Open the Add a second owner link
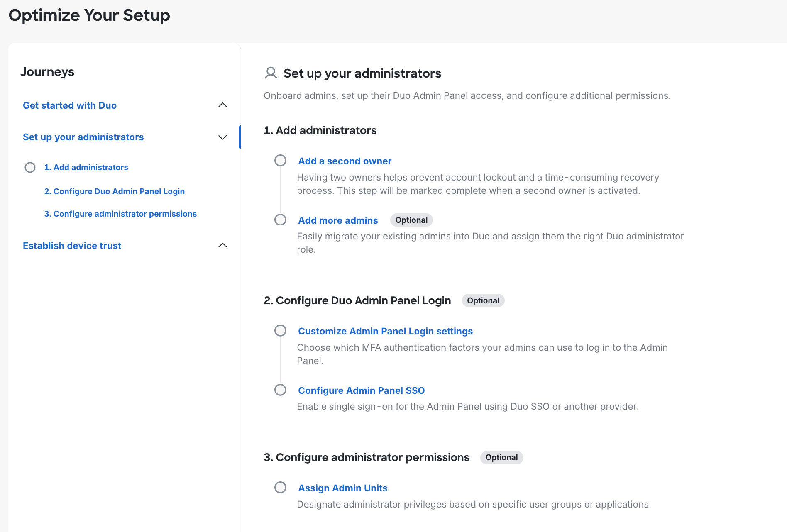The width and height of the screenshot is (787, 532). [345, 161]
